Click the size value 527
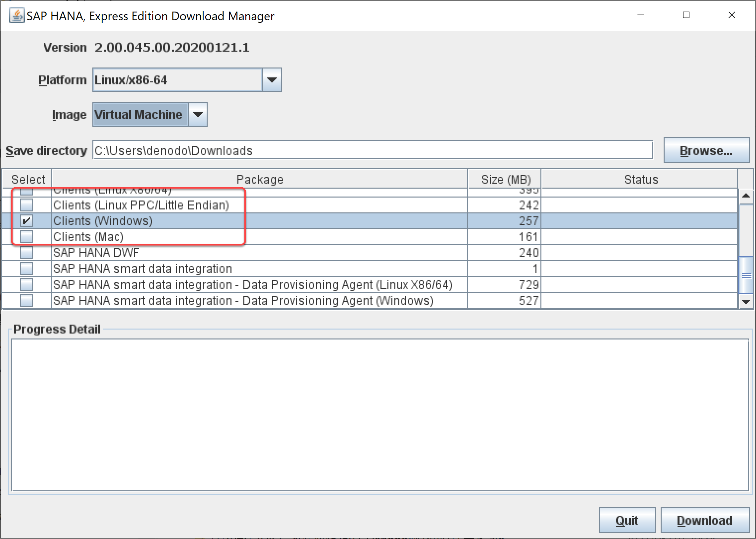 [x=529, y=300]
